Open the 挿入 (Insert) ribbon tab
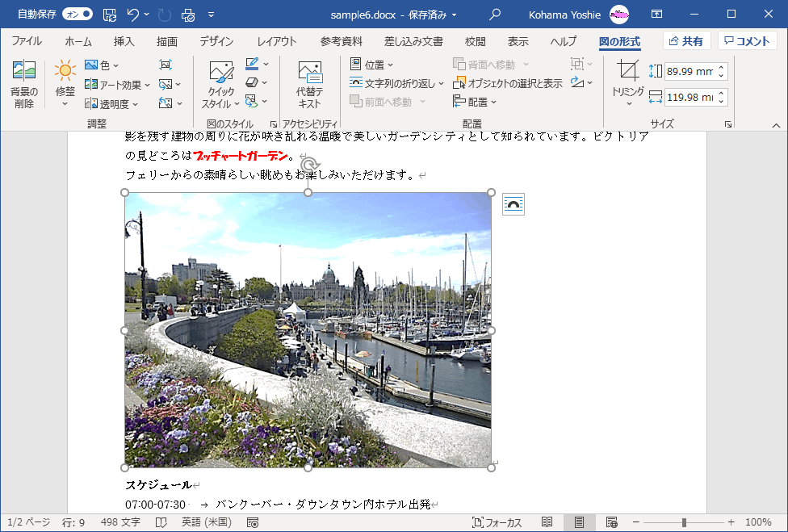 (x=124, y=42)
